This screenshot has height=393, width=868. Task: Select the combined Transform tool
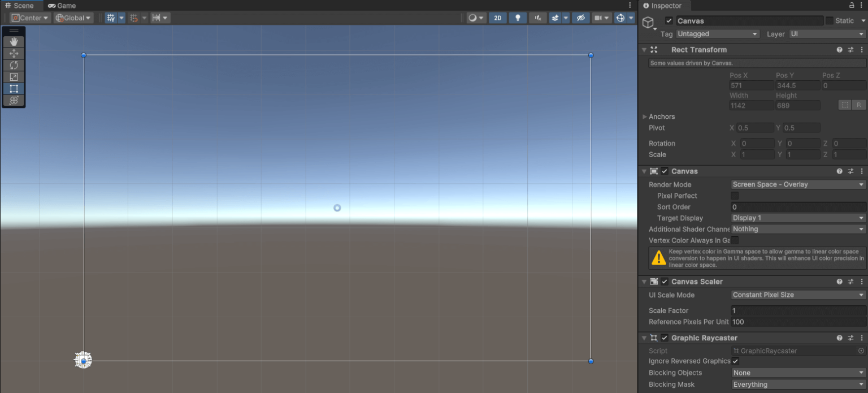click(x=14, y=100)
